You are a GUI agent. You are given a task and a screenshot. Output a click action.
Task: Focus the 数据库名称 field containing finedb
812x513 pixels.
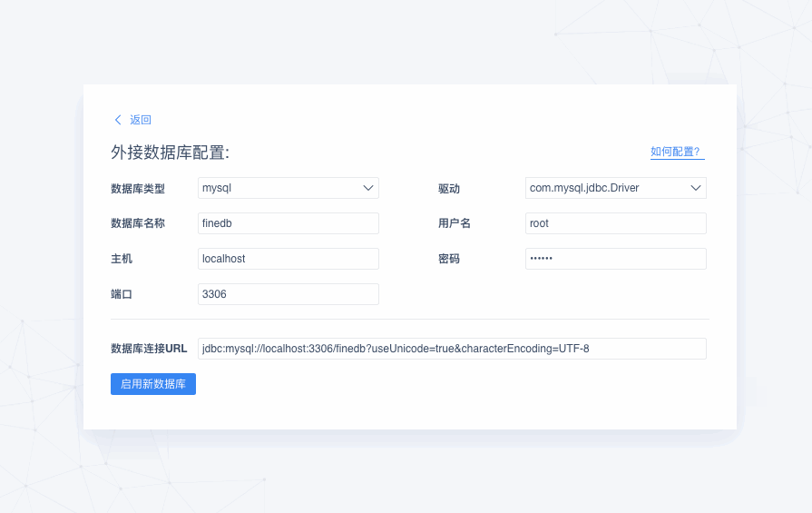coord(289,223)
